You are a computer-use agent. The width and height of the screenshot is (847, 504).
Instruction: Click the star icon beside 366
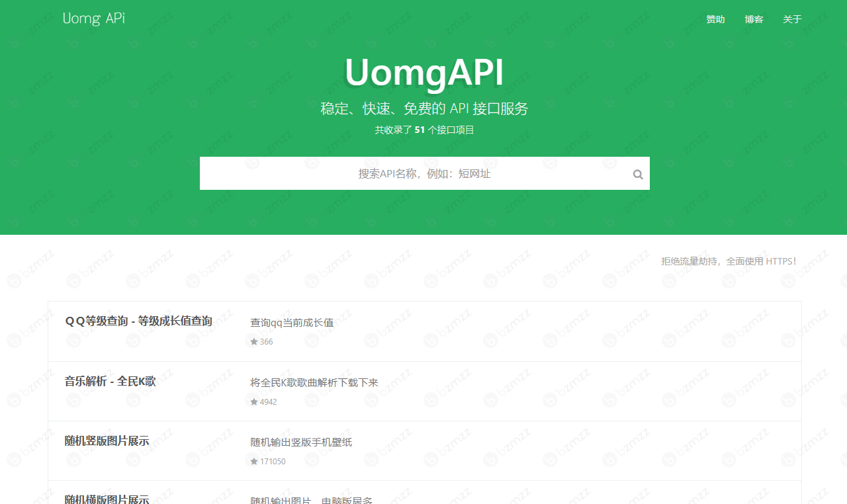254,342
